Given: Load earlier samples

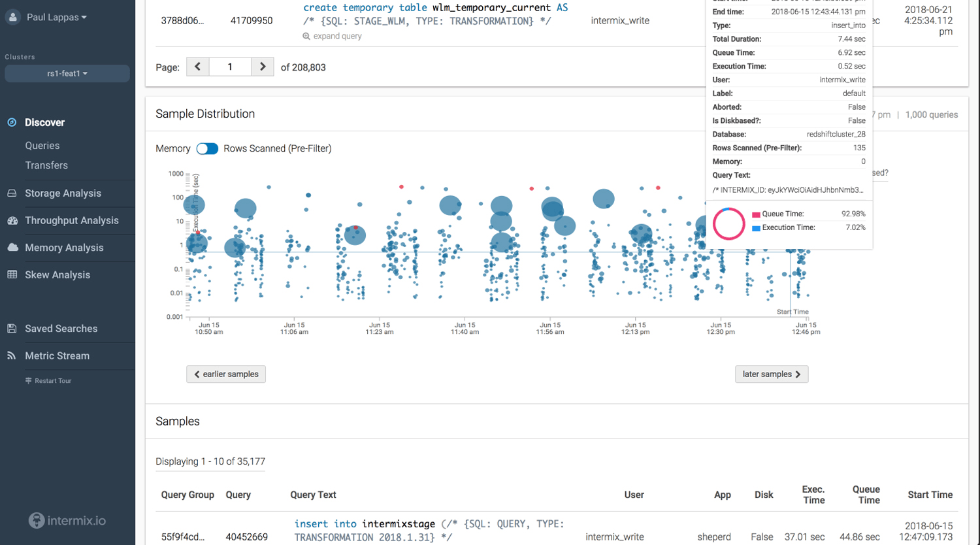Looking at the screenshot, I should tap(226, 374).
